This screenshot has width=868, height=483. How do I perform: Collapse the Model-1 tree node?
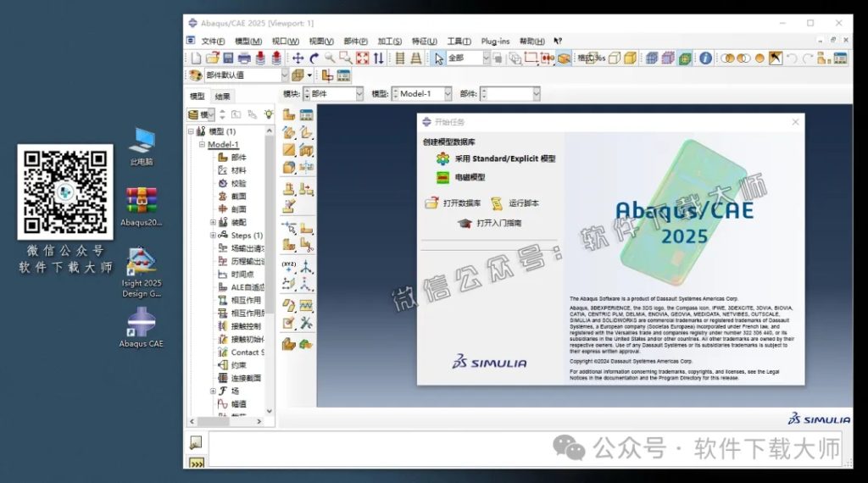coord(202,144)
